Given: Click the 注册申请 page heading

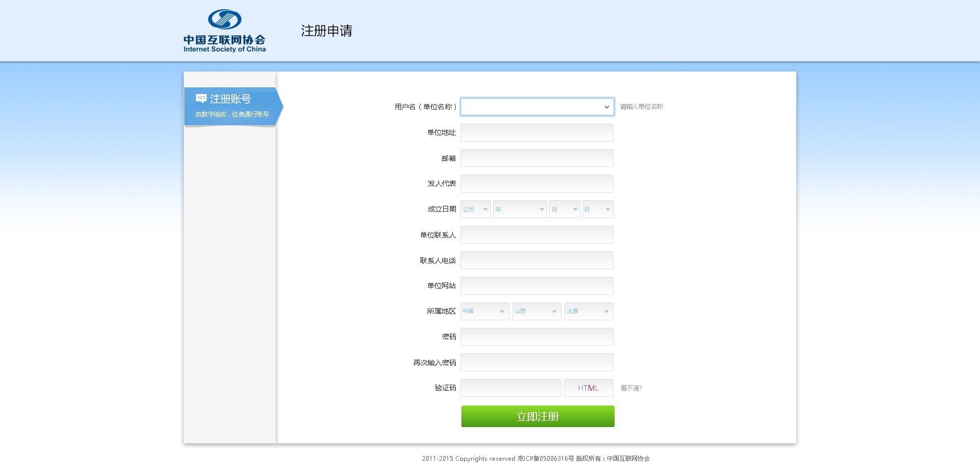Looking at the screenshot, I should pyautogui.click(x=327, y=31).
